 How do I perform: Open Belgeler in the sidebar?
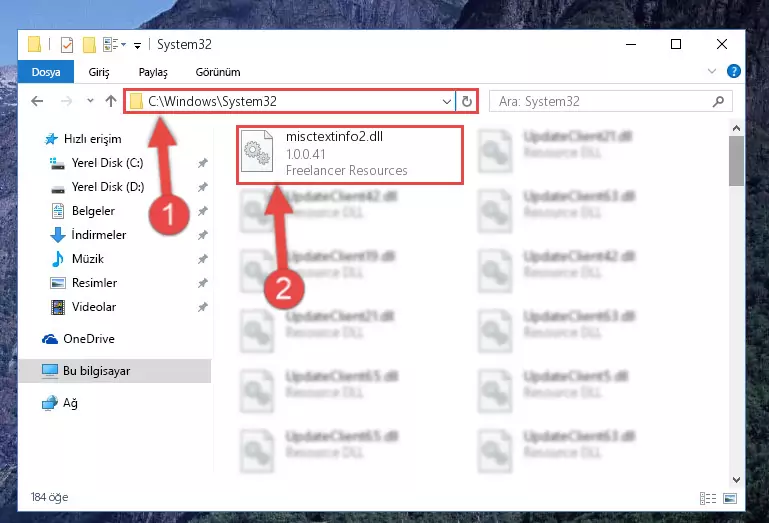click(x=93, y=211)
